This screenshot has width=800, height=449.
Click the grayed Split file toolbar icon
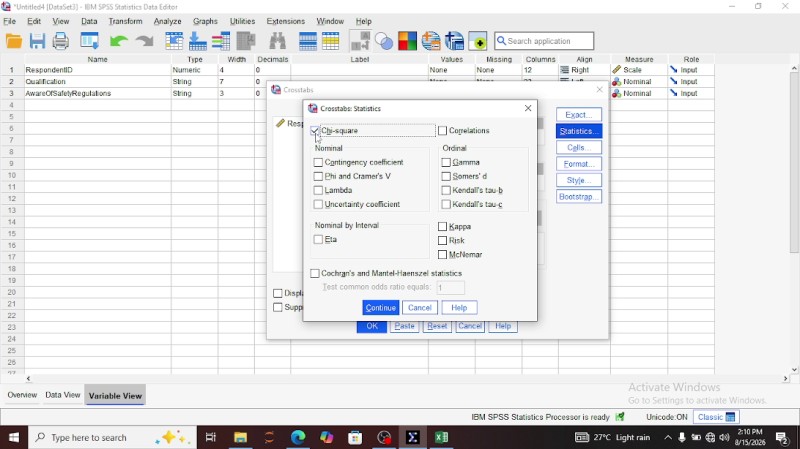tap(361, 41)
